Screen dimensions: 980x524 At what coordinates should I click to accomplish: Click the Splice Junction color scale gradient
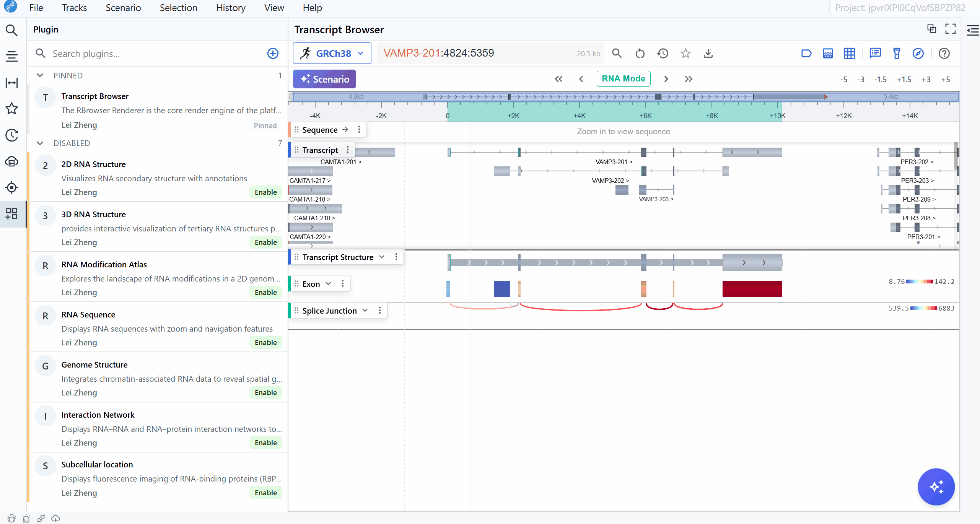click(923, 308)
